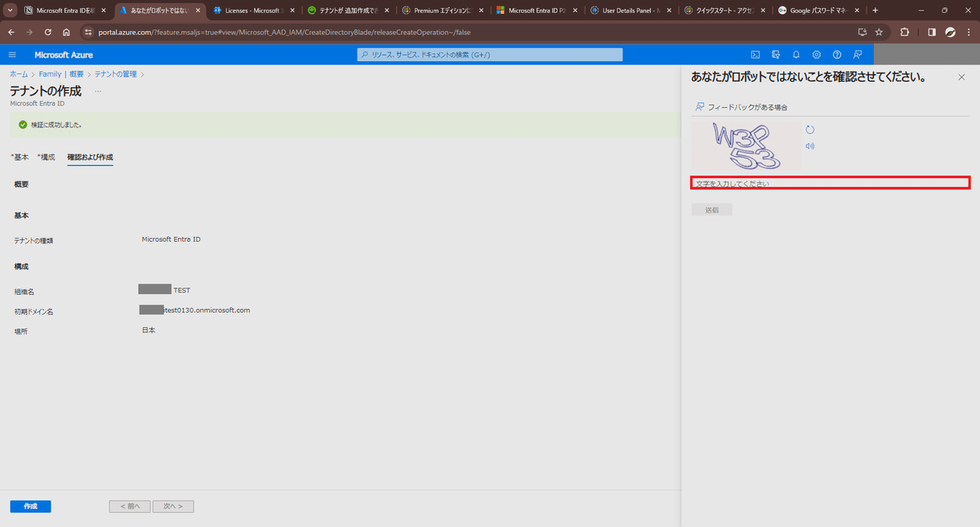Screen dimensions: 980x527
Task: Click the 次へ > next button
Action: (x=173, y=507)
